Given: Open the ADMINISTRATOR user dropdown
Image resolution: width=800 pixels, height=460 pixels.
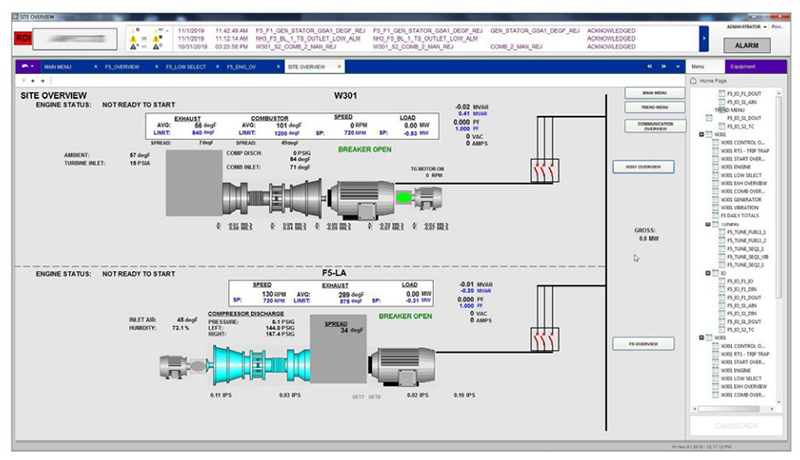Looking at the screenshot, I should coord(765,27).
